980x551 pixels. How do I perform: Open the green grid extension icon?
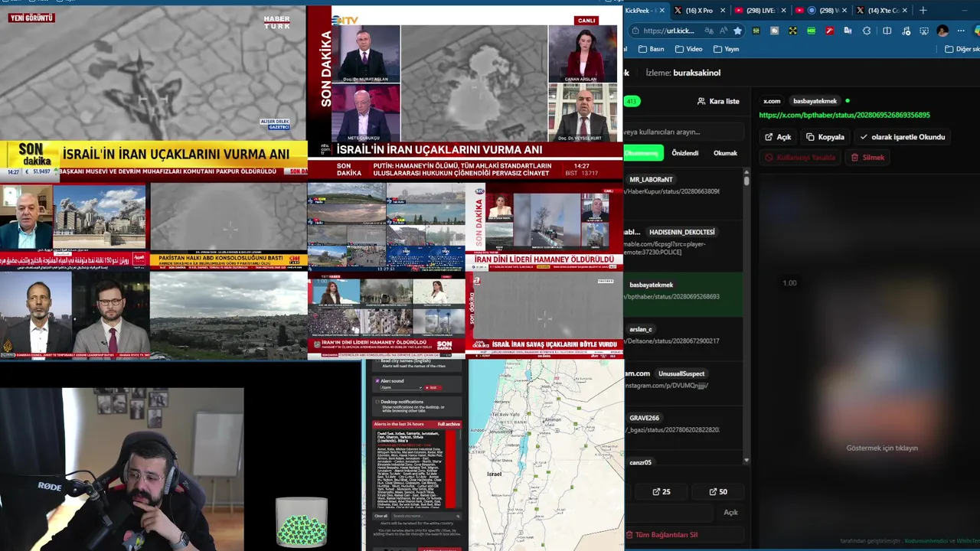pos(756,31)
